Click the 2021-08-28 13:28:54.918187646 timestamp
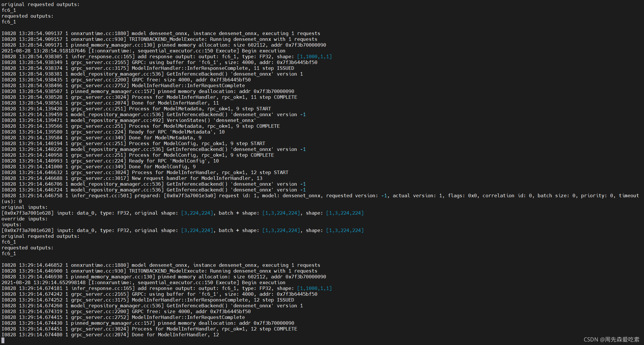The width and height of the screenshot is (644, 345). pyautogui.click(x=43, y=51)
